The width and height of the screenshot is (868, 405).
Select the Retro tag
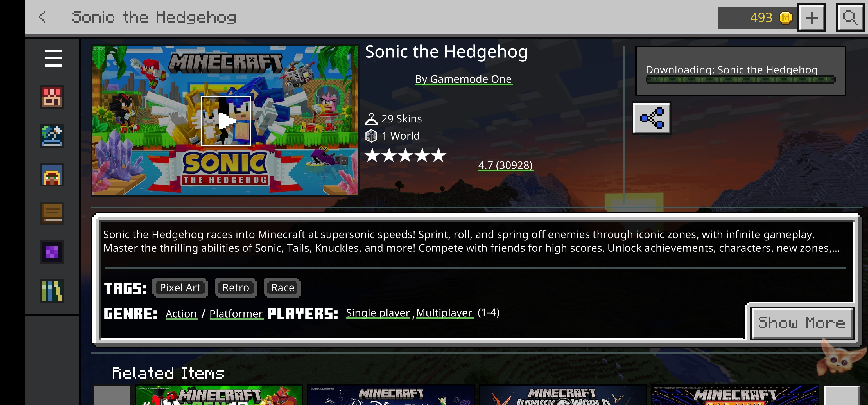click(x=236, y=288)
